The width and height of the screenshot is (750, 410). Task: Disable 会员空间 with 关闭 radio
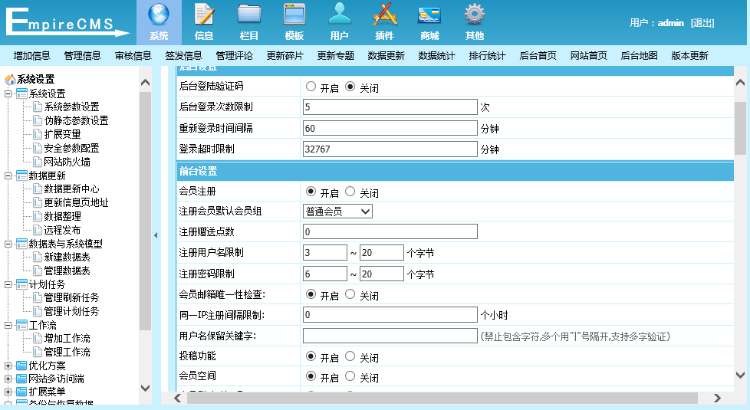tap(350, 377)
